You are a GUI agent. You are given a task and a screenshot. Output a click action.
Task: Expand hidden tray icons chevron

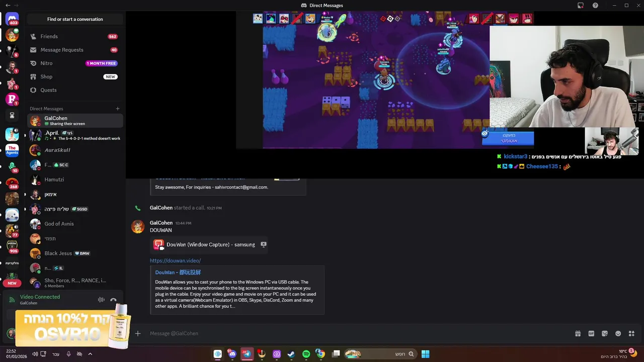coord(90,354)
